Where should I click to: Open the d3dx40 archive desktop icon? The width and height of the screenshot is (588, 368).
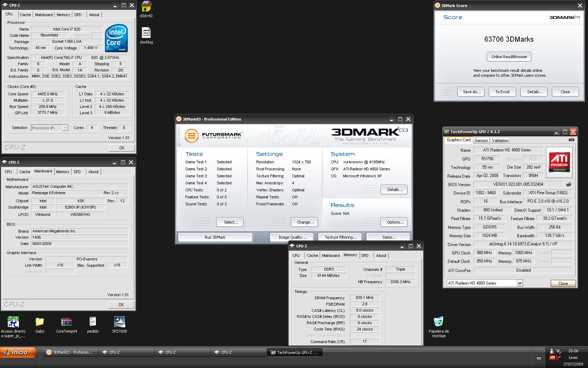coord(146,9)
